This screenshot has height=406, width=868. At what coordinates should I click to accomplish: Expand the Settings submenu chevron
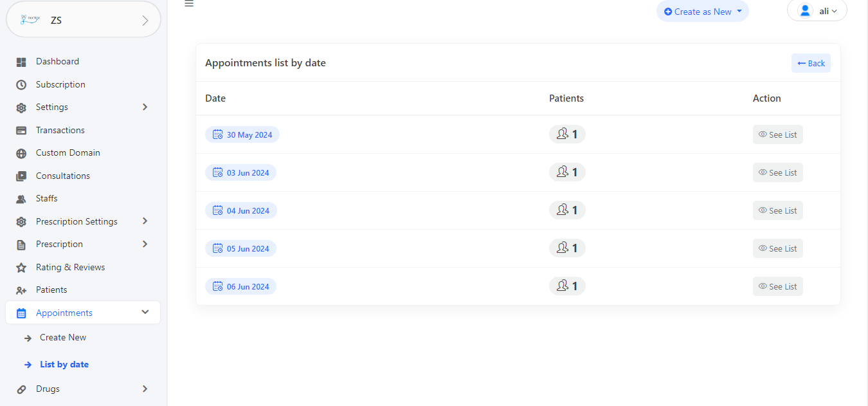[145, 107]
